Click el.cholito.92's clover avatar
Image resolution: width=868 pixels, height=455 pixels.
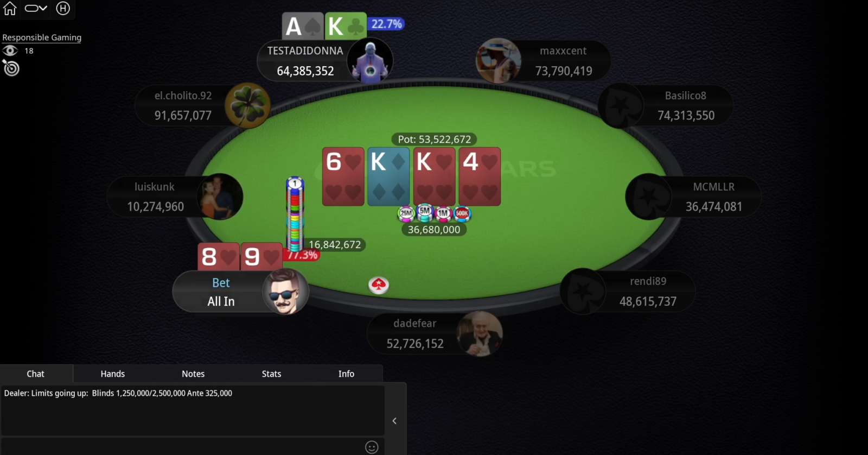(x=248, y=105)
